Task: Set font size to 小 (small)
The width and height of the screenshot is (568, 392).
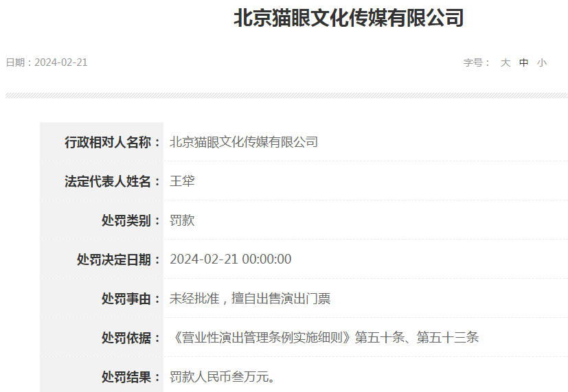Action: click(542, 62)
